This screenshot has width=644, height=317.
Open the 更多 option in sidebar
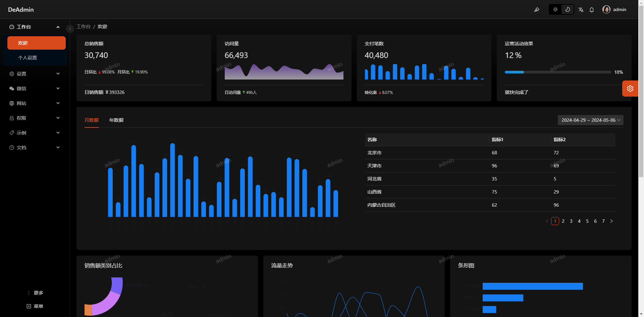pos(39,293)
